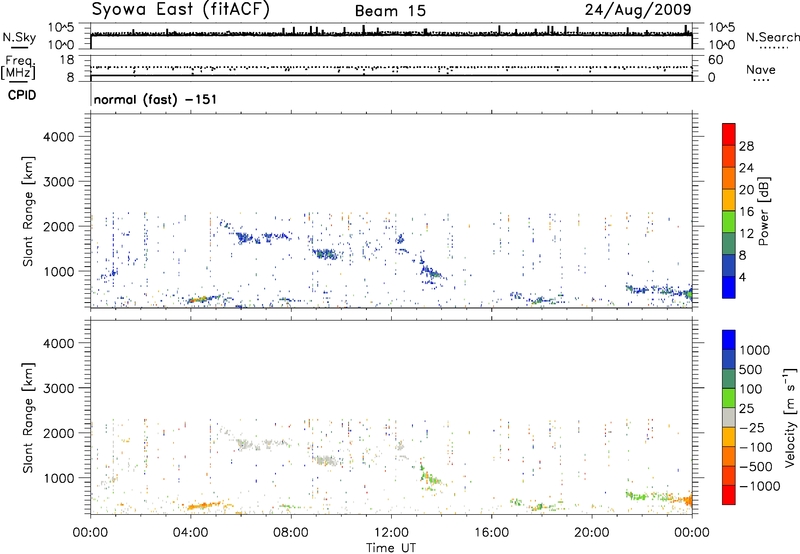Click the 04:00 time tick label

(x=190, y=533)
